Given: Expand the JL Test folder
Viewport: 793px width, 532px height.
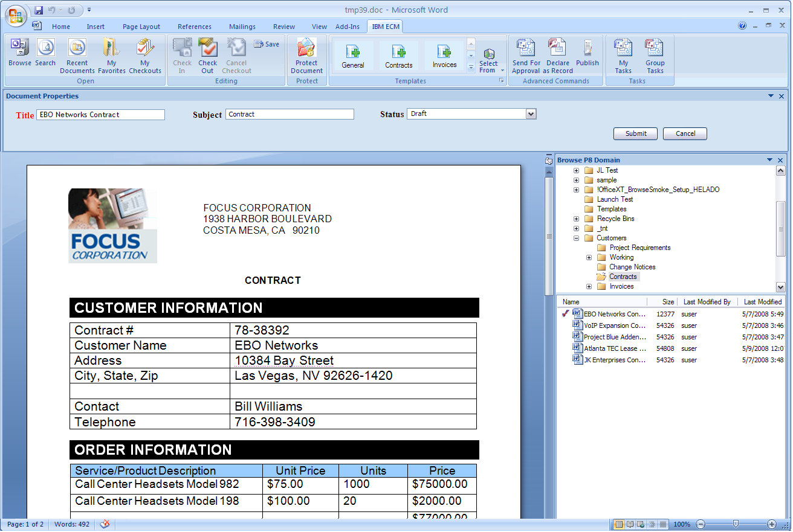Looking at the screenshot, I should coord(576,170).
